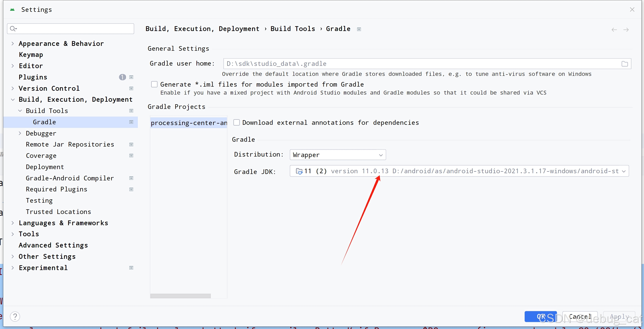Open the Gradle JDK version dropdown
644x329 pixels.
[624, 171]
